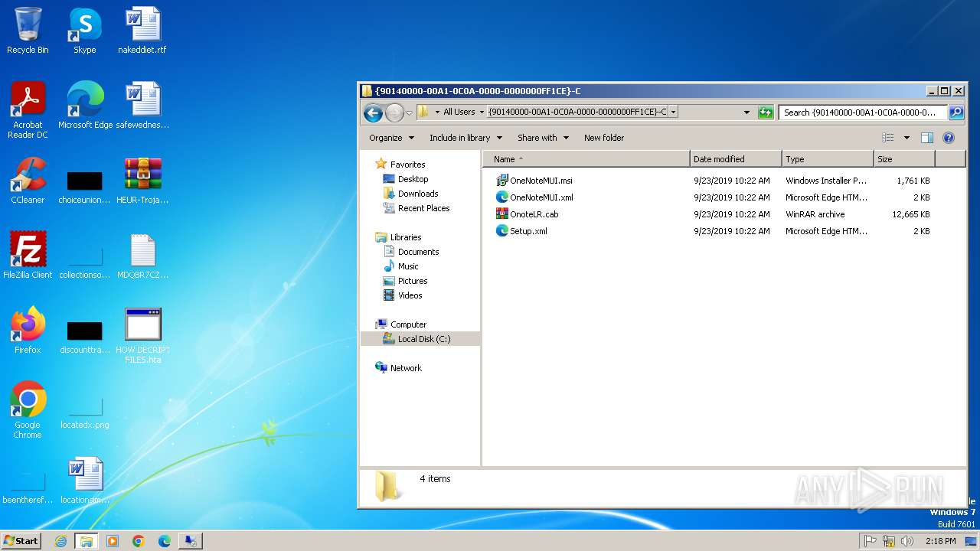The image size is (980, 551).
Task: Open Documents library in navigation pane
Action: point(418,252)
